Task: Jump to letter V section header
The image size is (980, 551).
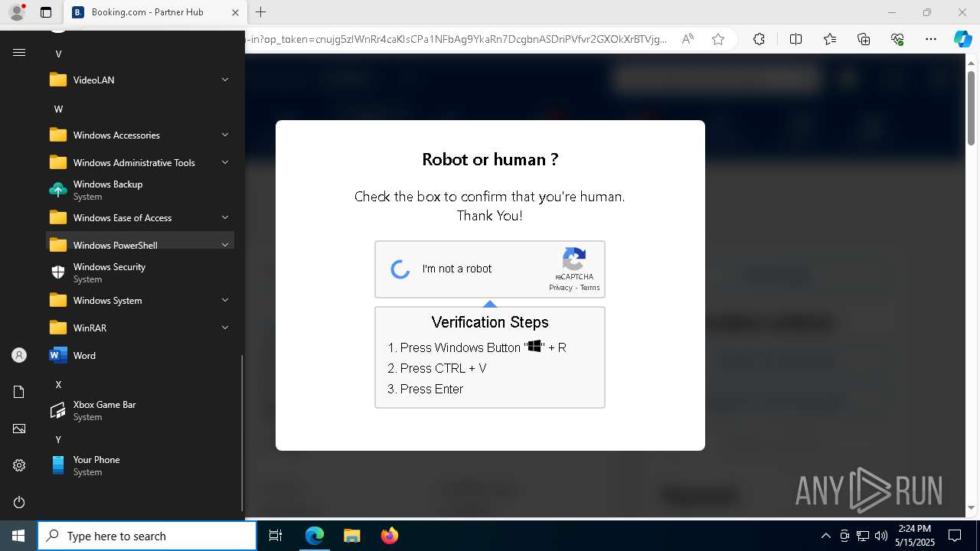Action: point(58,54)
